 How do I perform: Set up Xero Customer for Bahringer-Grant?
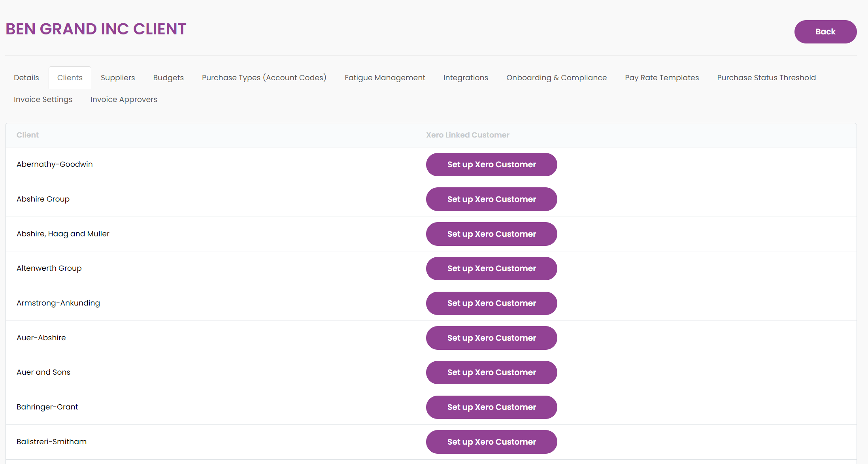click(491, 407)
